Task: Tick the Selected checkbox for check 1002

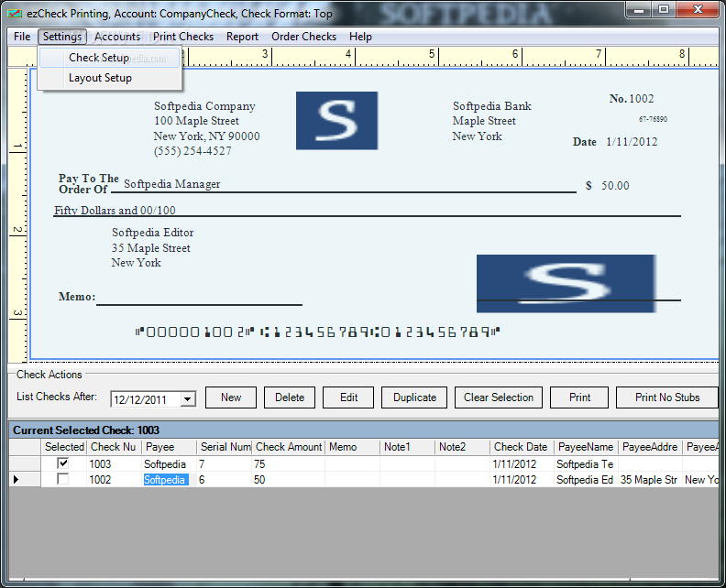Action: click(x=63, y=479)
